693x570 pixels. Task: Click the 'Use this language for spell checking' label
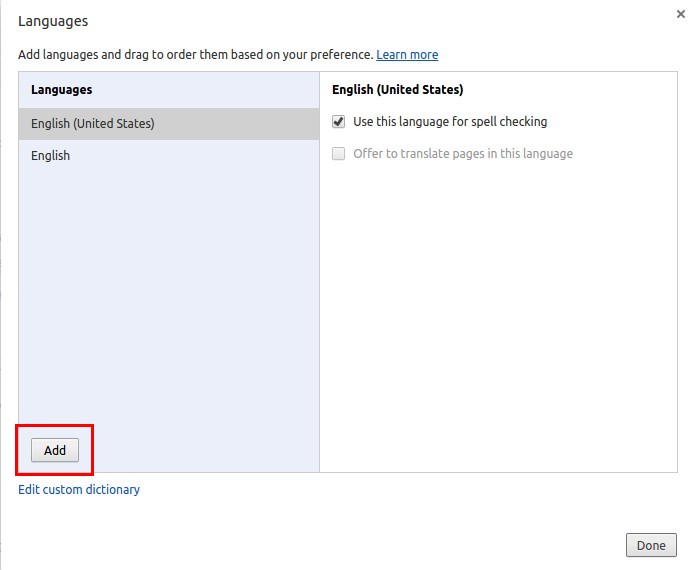pos(450,122)
